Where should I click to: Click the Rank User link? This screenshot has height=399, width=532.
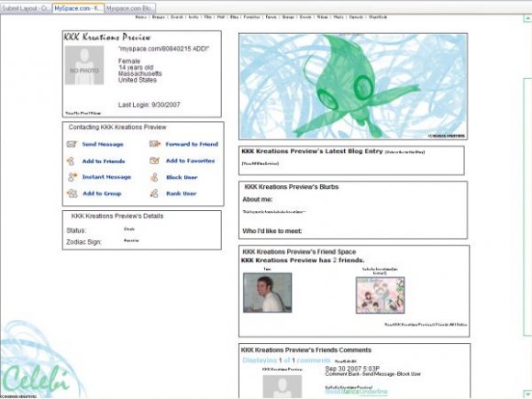coord(182,194)
